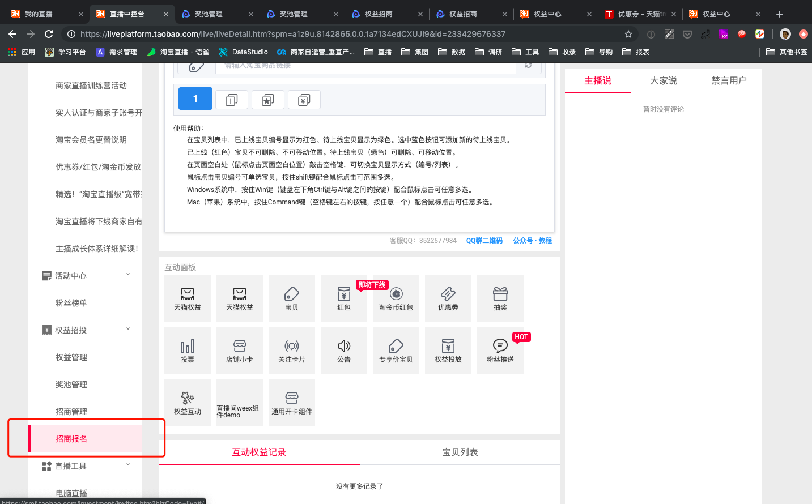Screen dimensions: 812x504
Task: Click the product link input field
Action: click(365, 66)
